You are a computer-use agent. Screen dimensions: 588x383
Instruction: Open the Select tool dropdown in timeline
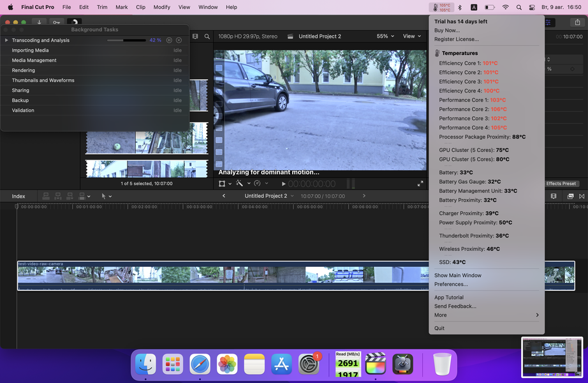(106, 196)
